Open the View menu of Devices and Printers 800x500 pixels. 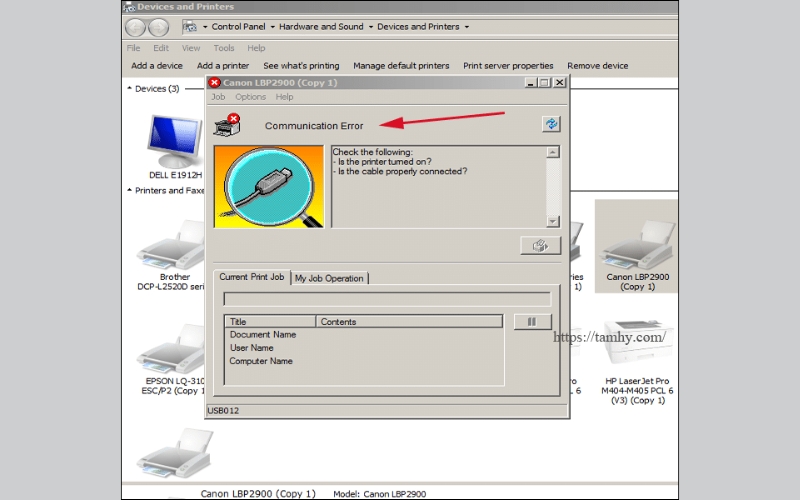(x=191, y=48)
